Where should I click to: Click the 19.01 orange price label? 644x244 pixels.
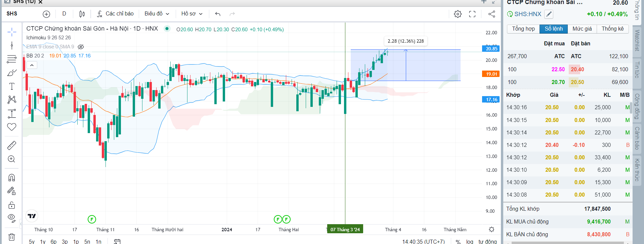click(x=491, y=74)
